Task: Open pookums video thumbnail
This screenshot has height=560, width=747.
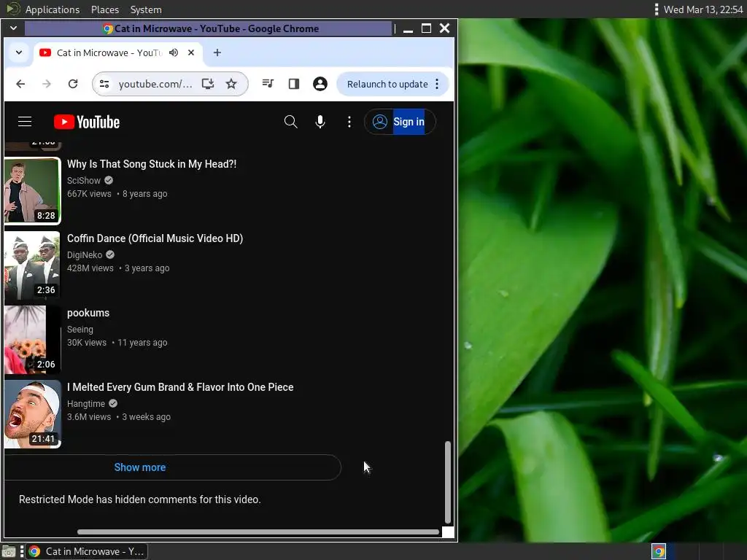Action: click(32, 340)
